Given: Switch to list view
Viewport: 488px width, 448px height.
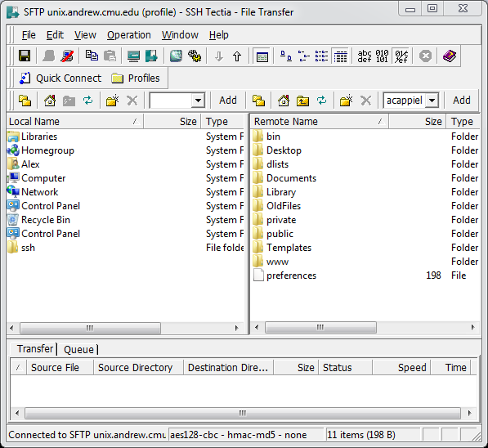Looking at the screenshot, I should tap(321, 56).
